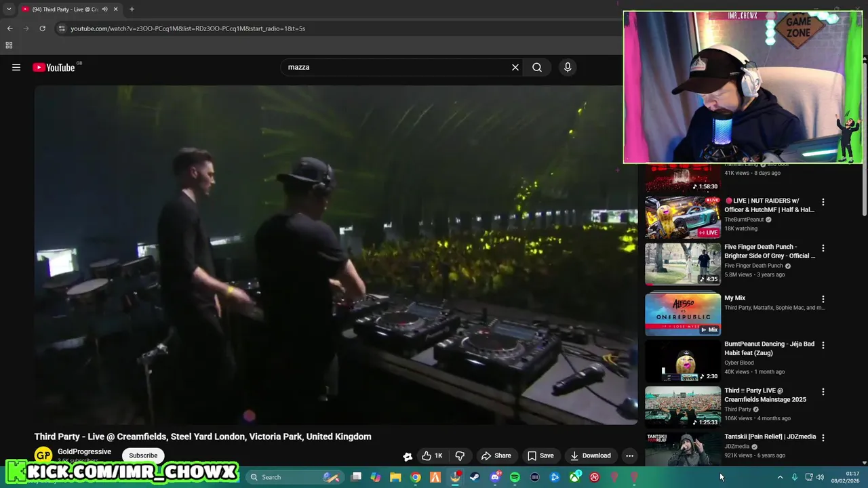The image size is (868, 488).
Task: Open options menu for My Mix
Action: [x=823, y=299]
